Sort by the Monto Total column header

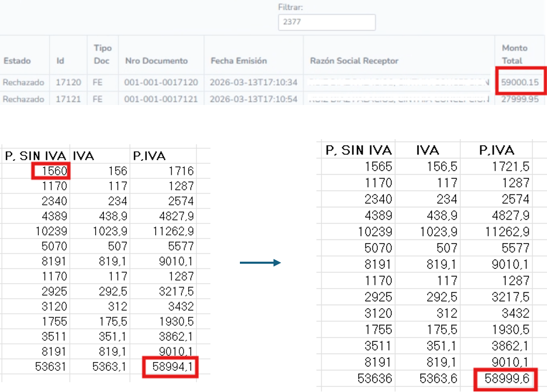(x=514, y=54)
